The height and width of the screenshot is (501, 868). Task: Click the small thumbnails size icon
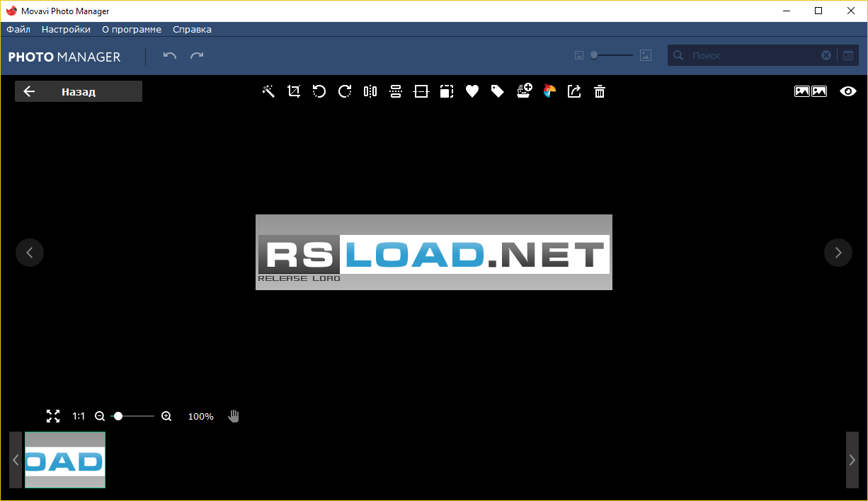pos(578,55)
